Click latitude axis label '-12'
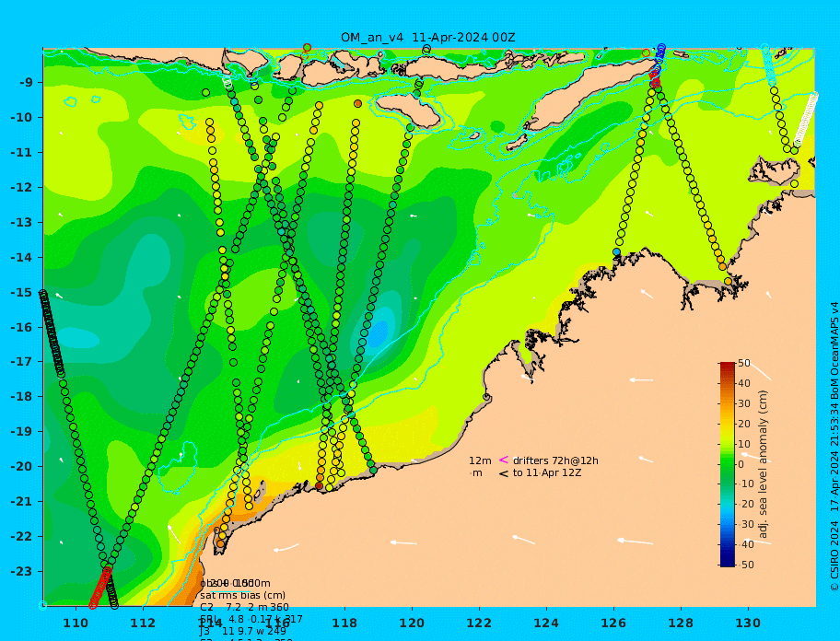 (22, 188)
